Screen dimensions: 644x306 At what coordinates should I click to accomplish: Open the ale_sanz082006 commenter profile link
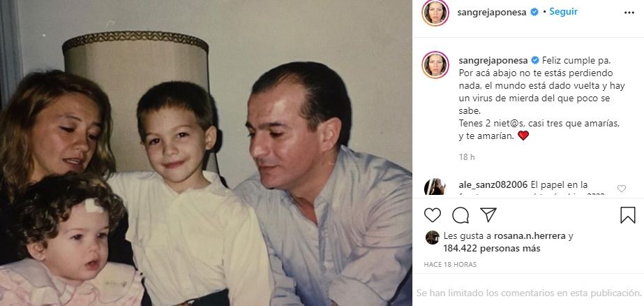click(x=493, y=185)
